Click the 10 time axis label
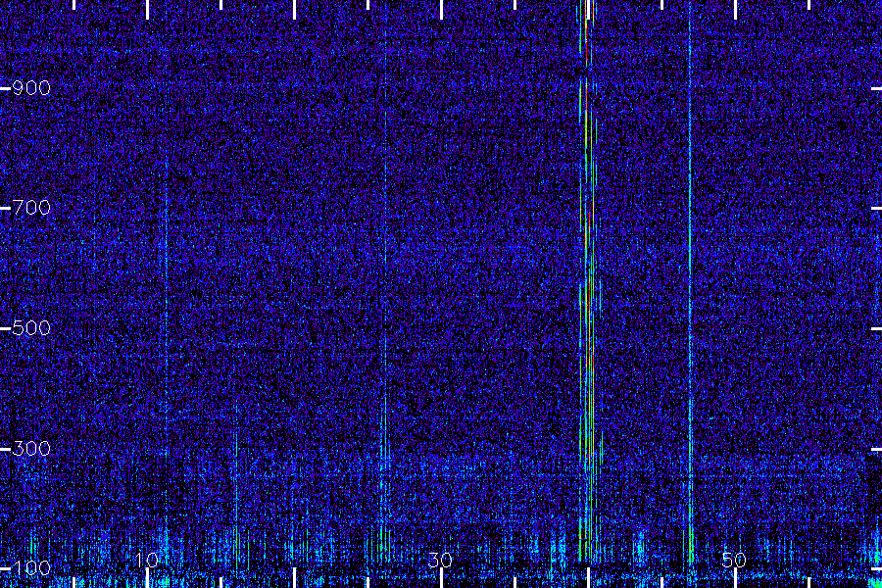This screenshot has height=588, width=882. tap(147, 560)
